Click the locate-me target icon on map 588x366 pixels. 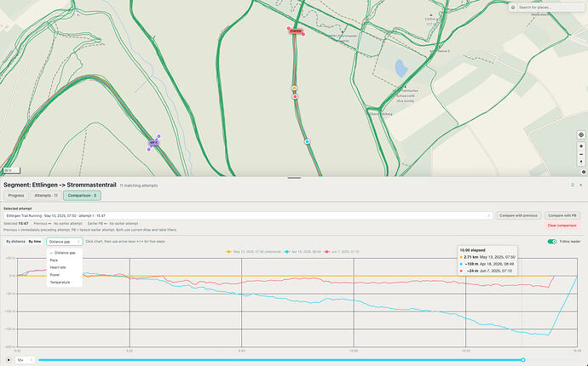click(581, 134)
